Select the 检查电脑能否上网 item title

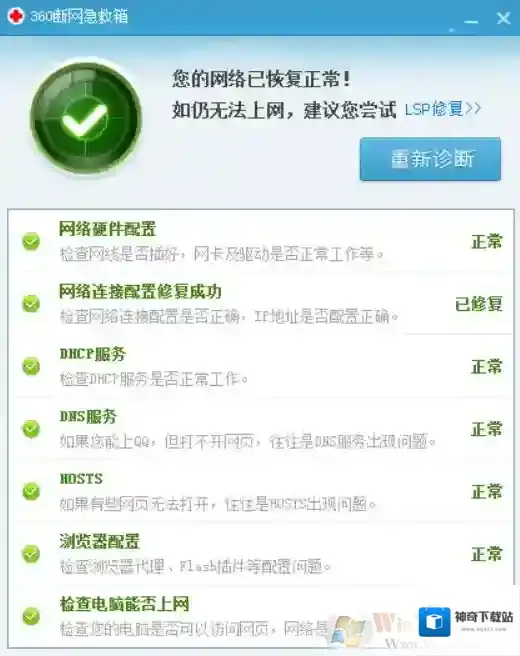pyautogui.click(x=124, y=604)
